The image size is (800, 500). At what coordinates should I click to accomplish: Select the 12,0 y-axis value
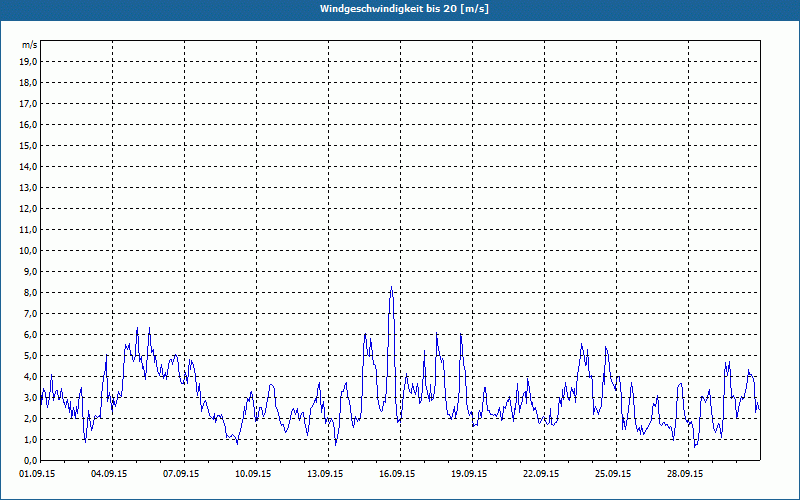(x=29, y=208)
